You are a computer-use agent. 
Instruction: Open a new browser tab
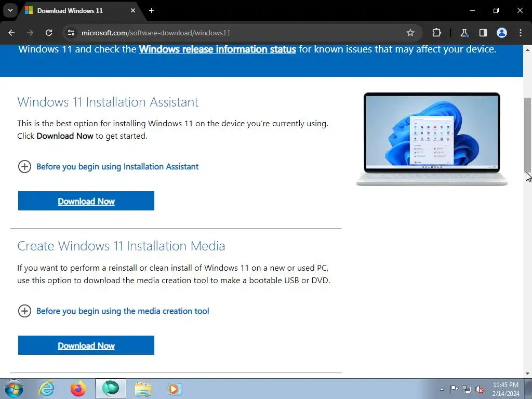coord(152,10)
